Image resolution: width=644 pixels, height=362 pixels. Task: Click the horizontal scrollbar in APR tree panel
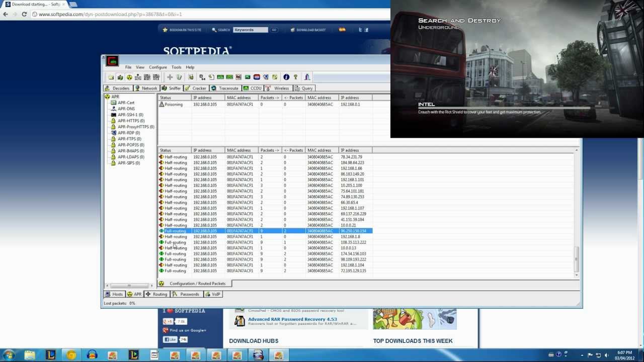point(129,285)
